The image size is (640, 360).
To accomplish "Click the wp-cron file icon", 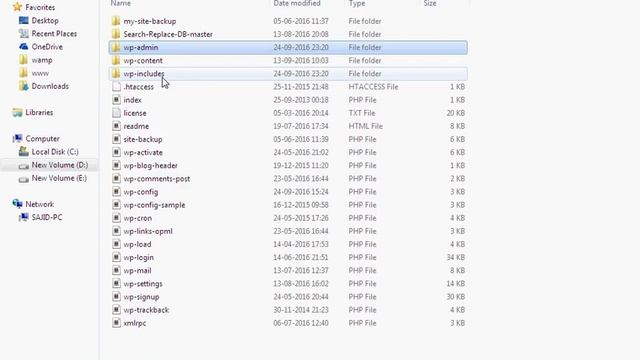I will pos(116,218).
